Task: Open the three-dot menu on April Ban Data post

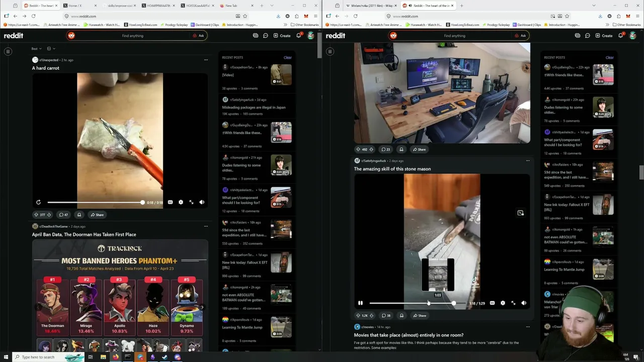Action: pyautogui.click(x=206, y=226)
